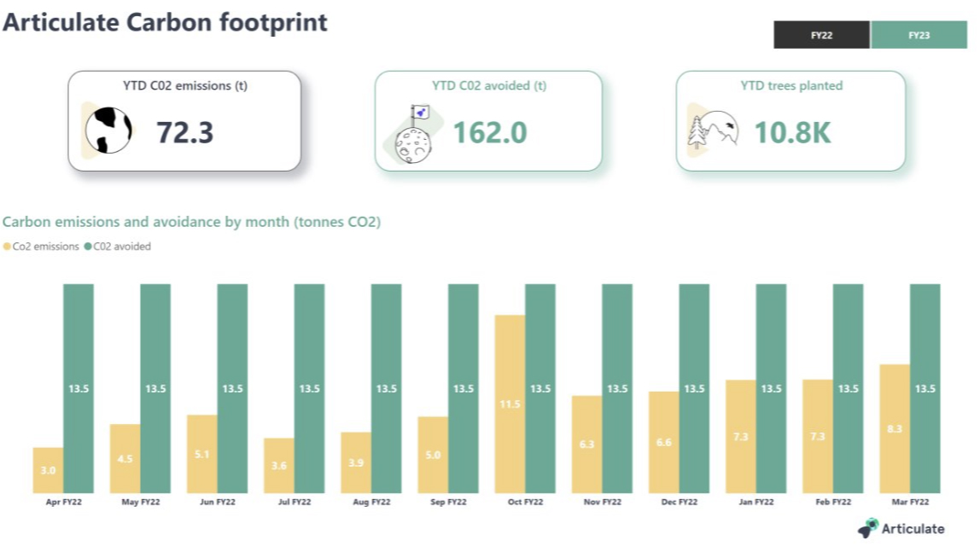The height and width of the screenshot is (546, 980).
Task: Select the Oct FY22 emissions bar showing 11.5
Action: tap(510, 401)
